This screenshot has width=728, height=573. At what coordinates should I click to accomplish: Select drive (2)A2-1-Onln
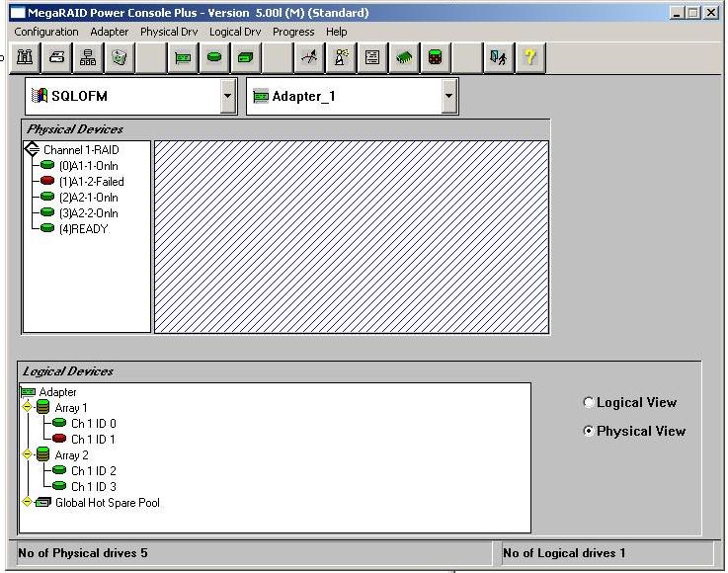pyautogui.click(x=89, y=198)
